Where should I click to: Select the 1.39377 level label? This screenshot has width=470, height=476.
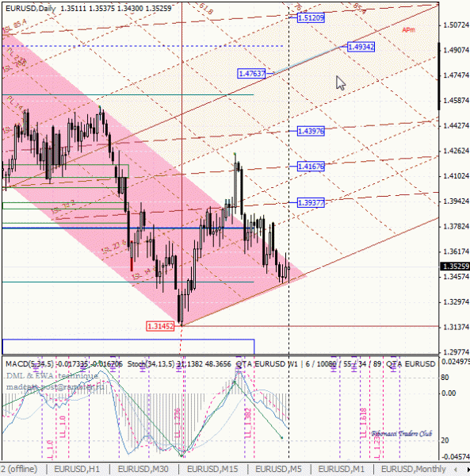point(311,202)
